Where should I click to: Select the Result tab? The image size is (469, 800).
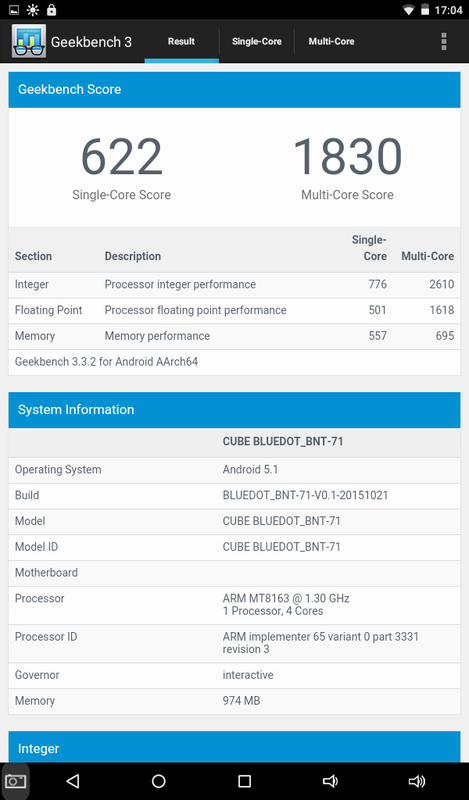182,41
